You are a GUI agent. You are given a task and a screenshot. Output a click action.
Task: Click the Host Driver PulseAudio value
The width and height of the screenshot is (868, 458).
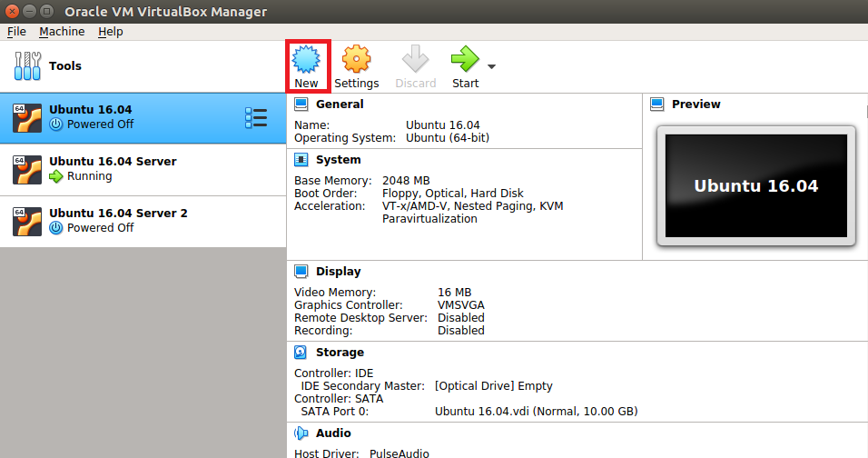click(x=399, y=453)
